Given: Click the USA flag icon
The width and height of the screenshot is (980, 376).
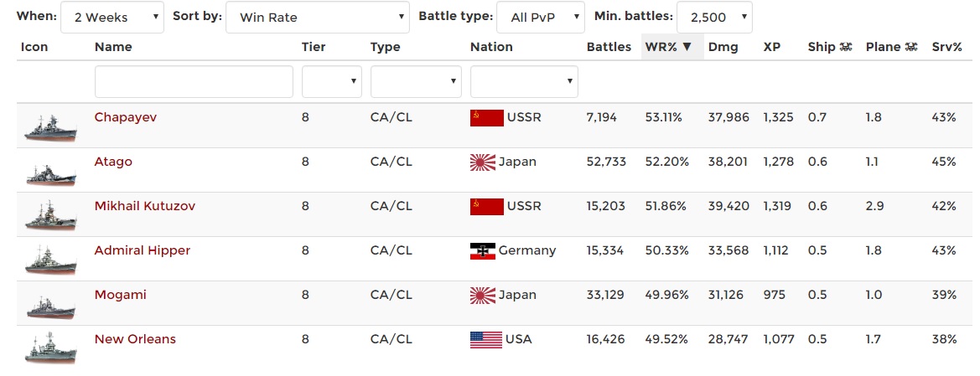Looking at the screenshot, I should tap(486, 339).
